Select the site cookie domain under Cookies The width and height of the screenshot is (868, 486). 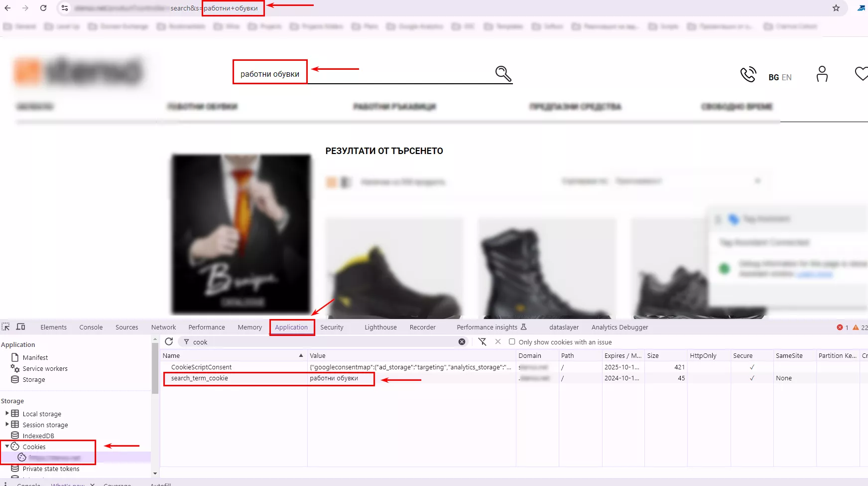click(55, 457)
